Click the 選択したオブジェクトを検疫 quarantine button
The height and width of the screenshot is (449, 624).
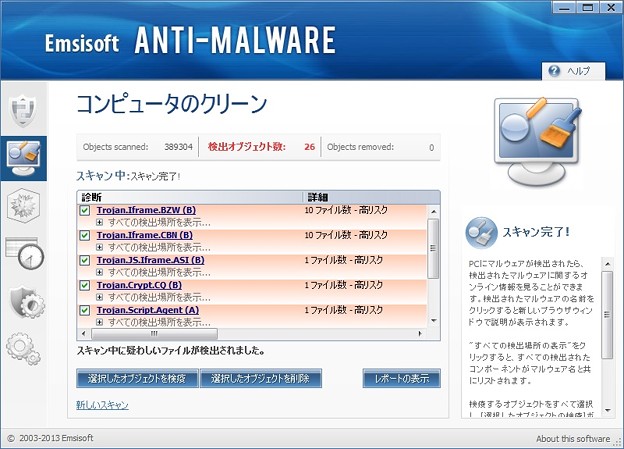point(137,378)
